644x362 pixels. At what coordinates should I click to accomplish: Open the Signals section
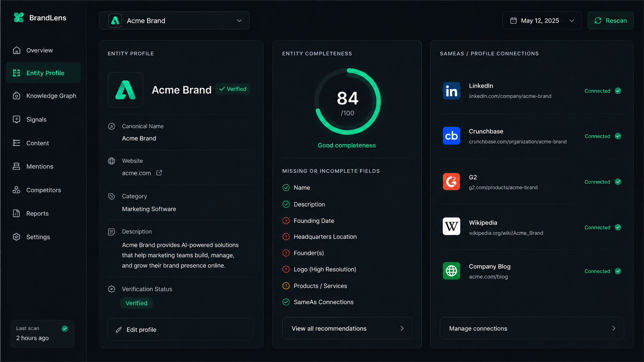point(43,119)
